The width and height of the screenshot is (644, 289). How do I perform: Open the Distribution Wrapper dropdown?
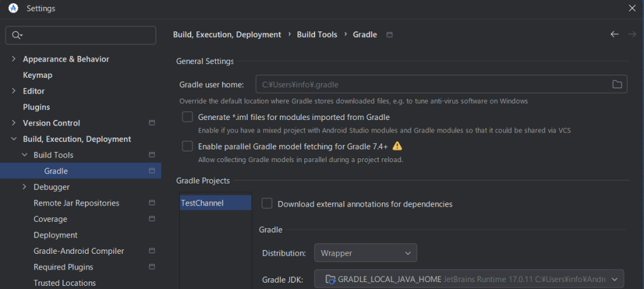coord(365,253)
